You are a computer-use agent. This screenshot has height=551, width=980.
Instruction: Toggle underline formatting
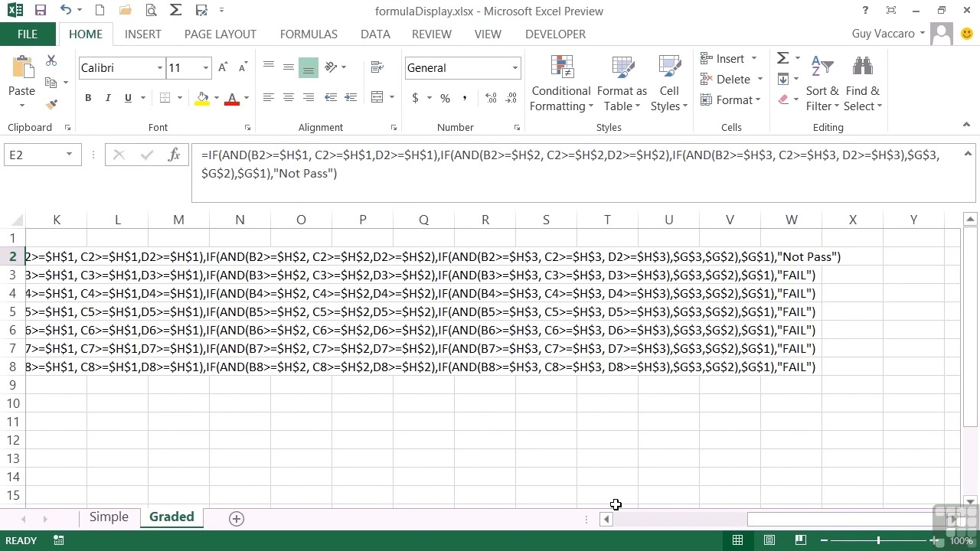pyautogui.click(x=128, y=98)
